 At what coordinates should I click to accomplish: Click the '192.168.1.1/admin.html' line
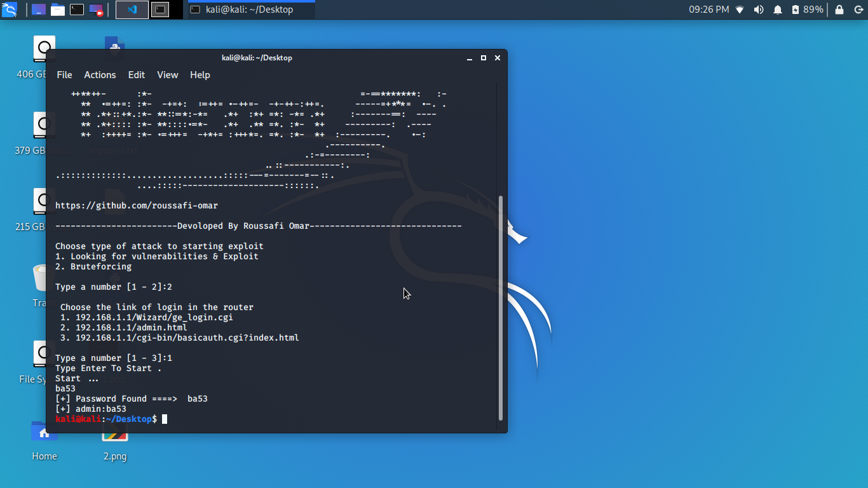point(124,328)
